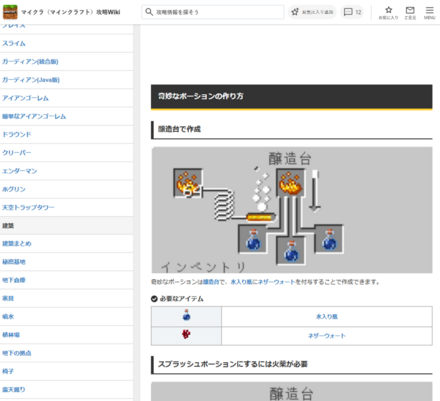Screen dimensions: 440x401
Task: Open ガーディアン(Java版) sidebar link
Action: point(31,80)
